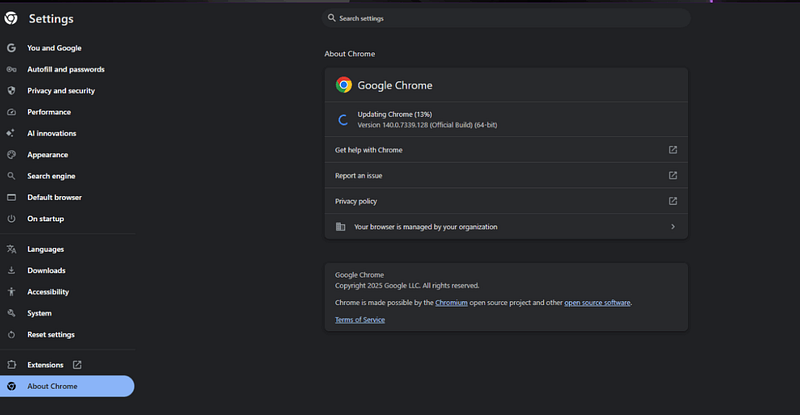Click the Version 140.0.7339.128 text
This screenshot has width=800, height=415.
[427, 125]
